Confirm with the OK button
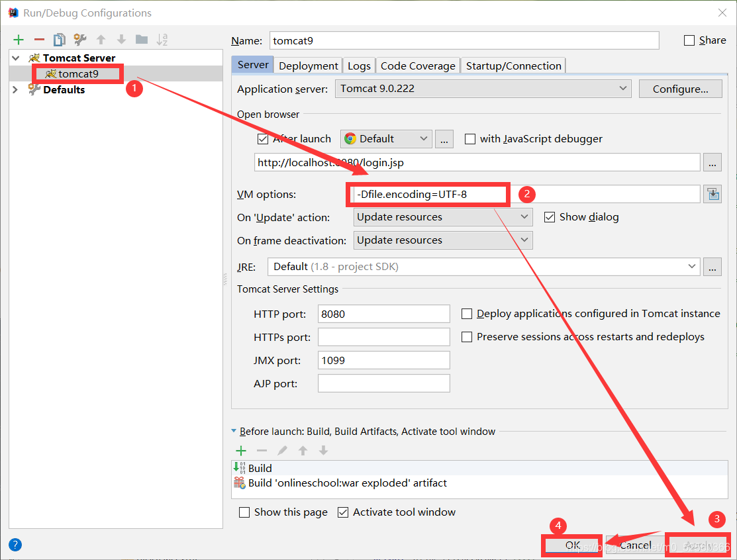Screen dimensions: 737x560 [x=572, y=545]
